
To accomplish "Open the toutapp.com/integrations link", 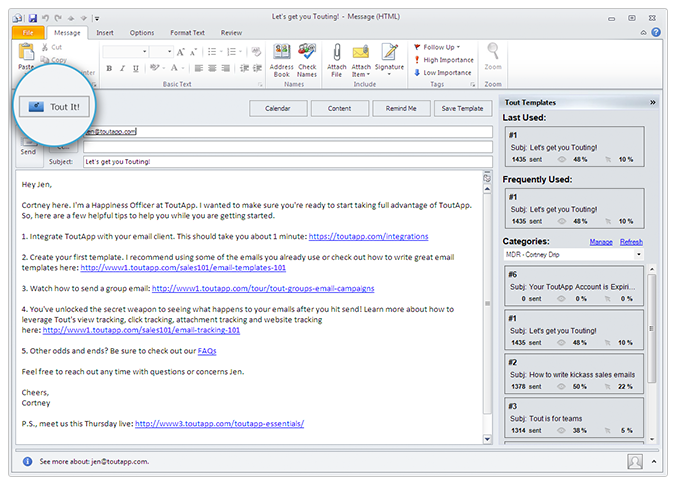I will click(x=368, y=236).
